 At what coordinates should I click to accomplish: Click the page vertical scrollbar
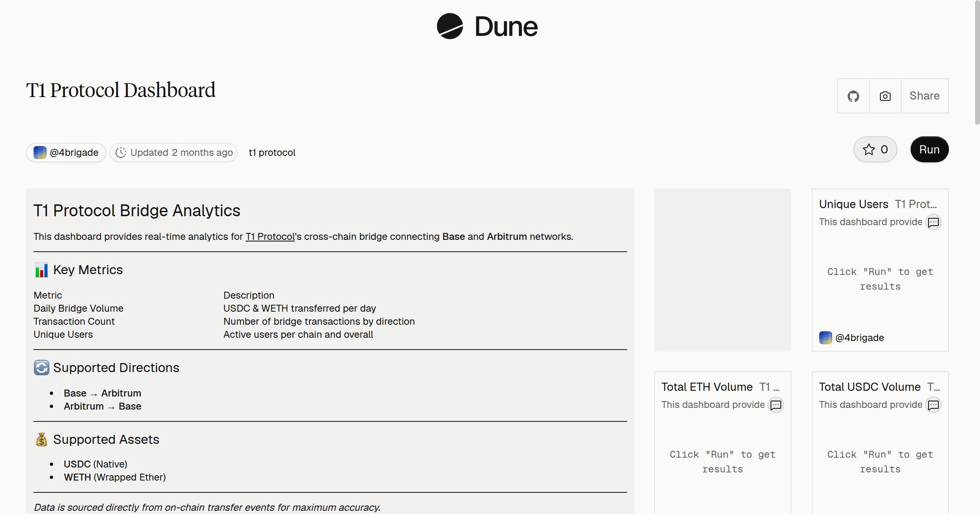click(977, 62)
